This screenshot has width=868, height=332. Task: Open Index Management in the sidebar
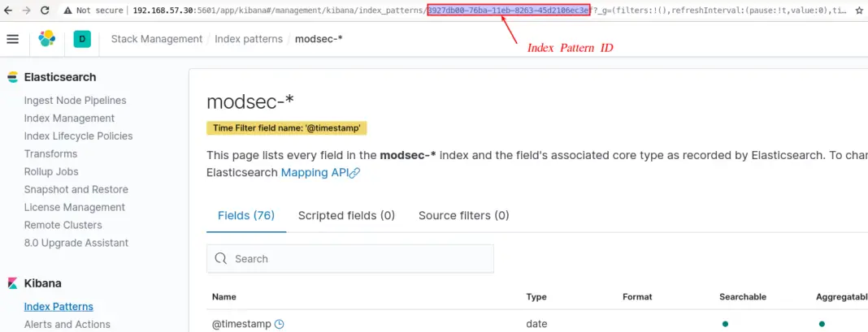point(69,118)
